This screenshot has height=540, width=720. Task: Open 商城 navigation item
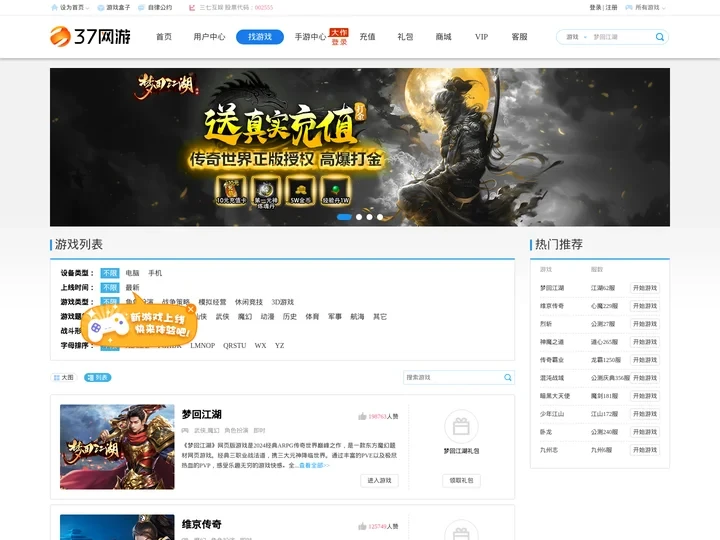tap(444, 37)
